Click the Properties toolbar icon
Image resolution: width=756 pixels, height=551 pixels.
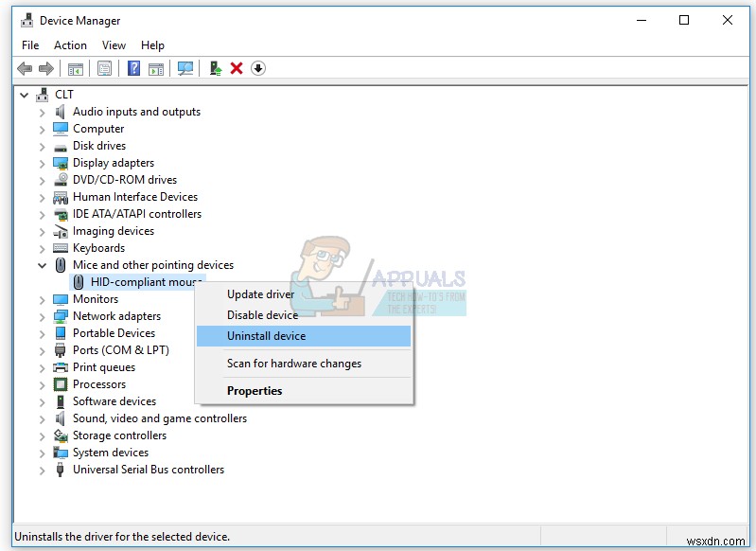point(104,68)
